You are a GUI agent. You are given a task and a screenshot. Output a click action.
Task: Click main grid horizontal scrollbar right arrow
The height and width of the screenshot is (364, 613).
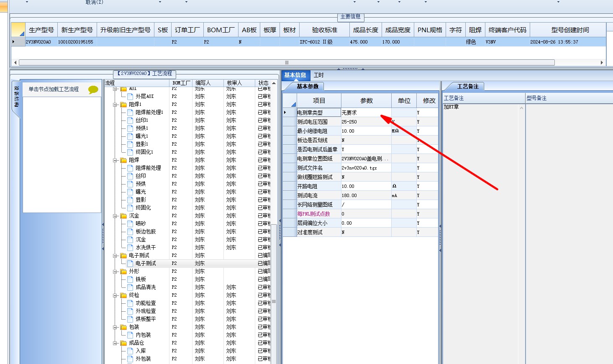coord(602,63)
